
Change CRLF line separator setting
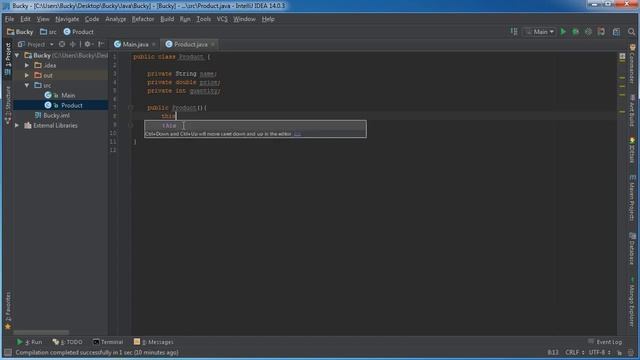575,352
